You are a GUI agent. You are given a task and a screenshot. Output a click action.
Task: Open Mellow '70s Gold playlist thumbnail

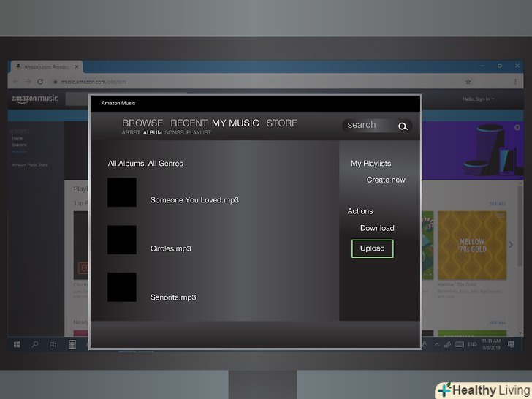pyautogui.click(x=472, y=246)
